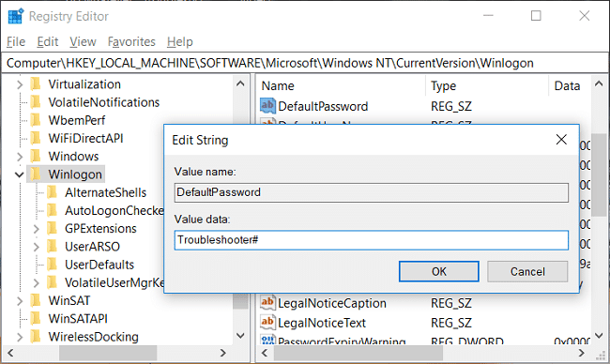The image size is (610, 364).
Task: Collapse the Winlogon key
Action: 19,174
